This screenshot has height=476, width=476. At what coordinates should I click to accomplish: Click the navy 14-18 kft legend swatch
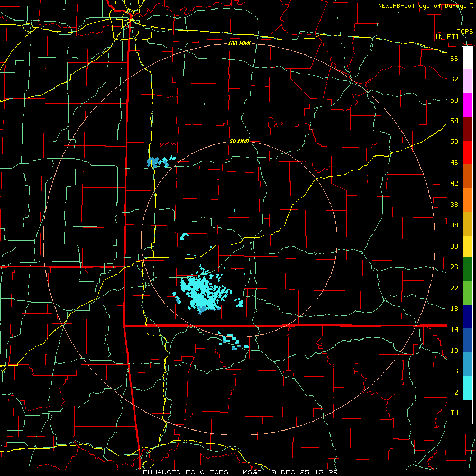pyautogui.click(x=467, y=317)
